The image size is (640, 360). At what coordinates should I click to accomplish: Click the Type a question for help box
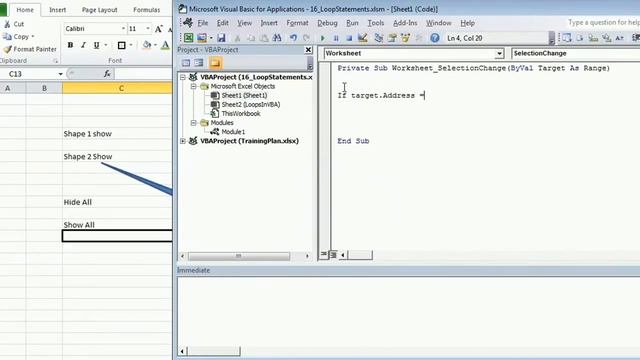603,23
